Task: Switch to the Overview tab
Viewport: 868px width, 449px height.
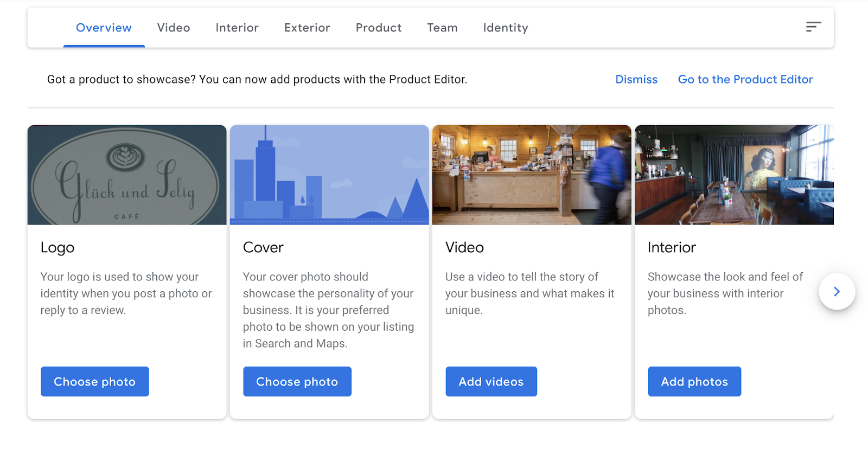Action: [104, 28]
